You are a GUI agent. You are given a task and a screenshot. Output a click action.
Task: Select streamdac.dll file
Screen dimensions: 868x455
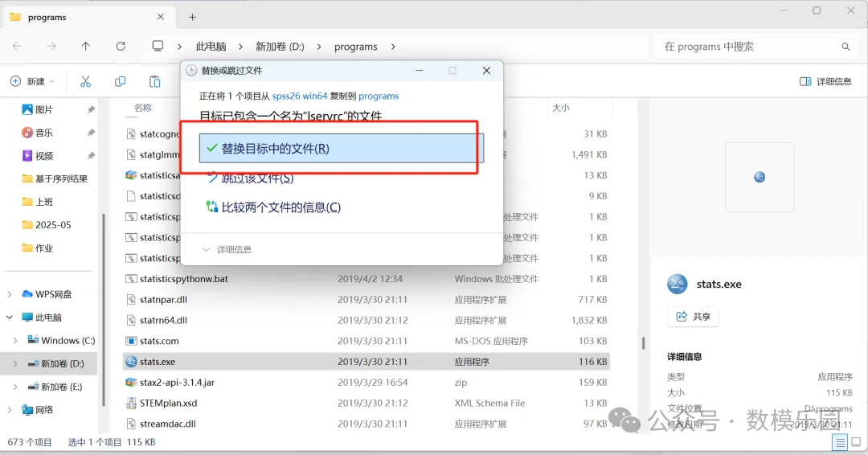pos(168,424)
